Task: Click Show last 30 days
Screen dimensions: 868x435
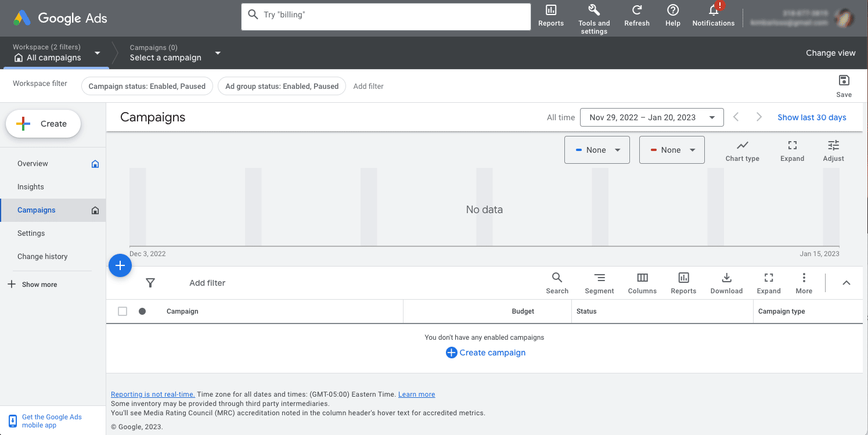Action: pos(812,117)
